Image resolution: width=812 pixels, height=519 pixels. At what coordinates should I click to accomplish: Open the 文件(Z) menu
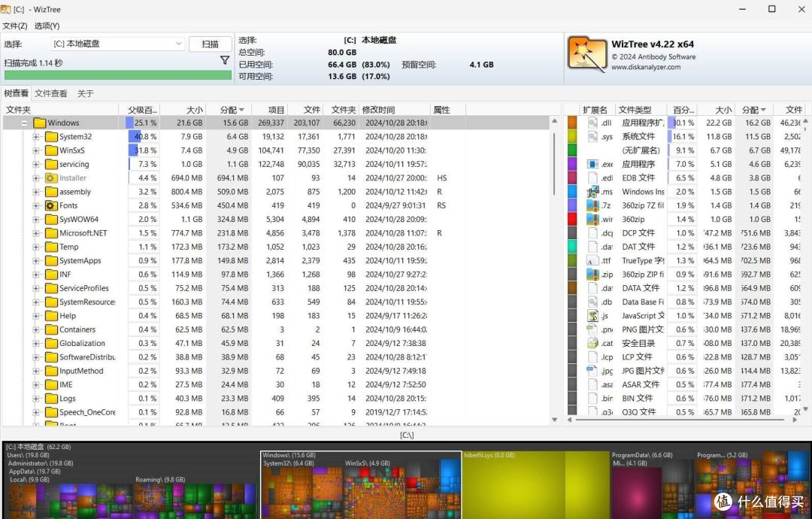[14, 26]
